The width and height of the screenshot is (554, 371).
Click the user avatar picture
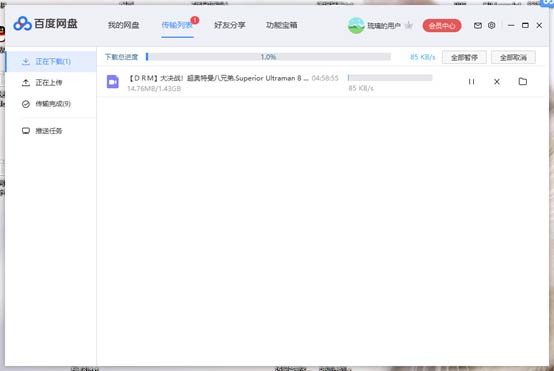coord(356,25)
